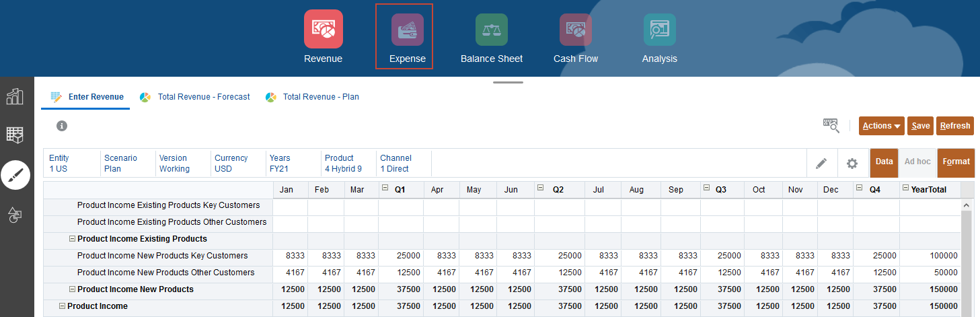980x317 pixels.
Task: Click the grid forms icon in left sidebar
Action: tap(15, 135)
